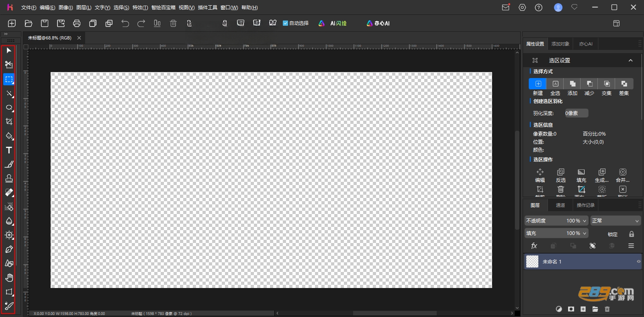
Task: Toggle the 自动选择 checkbox
Action: click(286, 23)
